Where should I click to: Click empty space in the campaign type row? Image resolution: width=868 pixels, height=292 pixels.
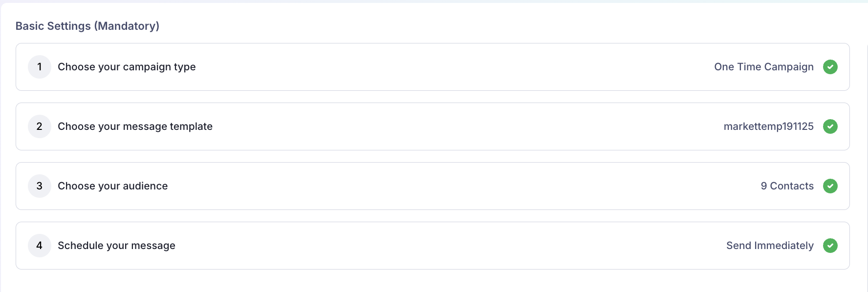440,67
